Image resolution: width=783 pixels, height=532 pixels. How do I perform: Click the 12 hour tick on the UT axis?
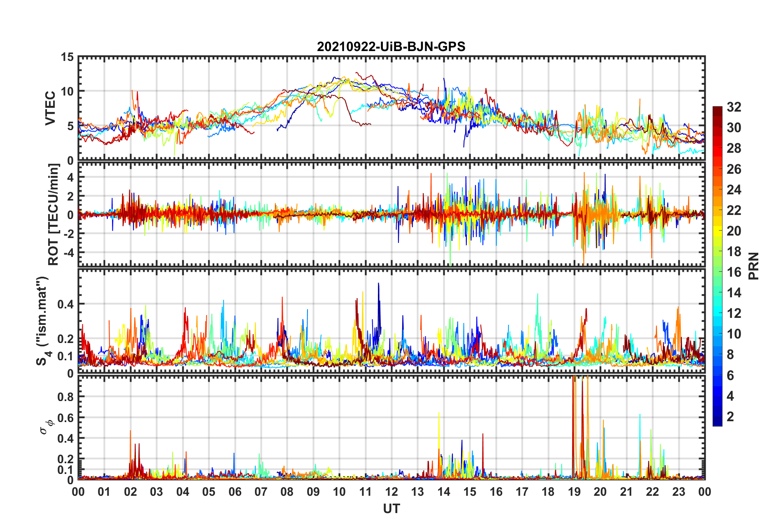tap(391, 492)
